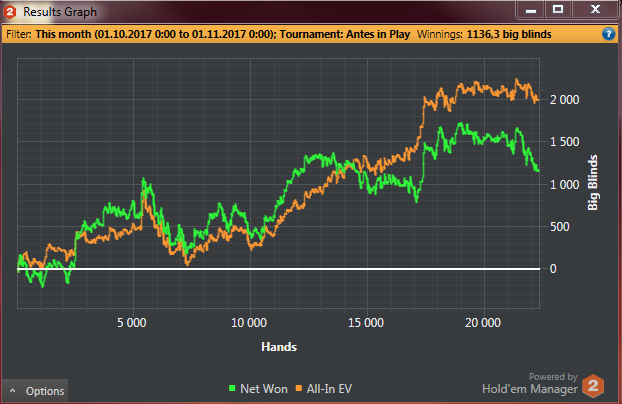Click the orange Hold'em Manager 2 hexagon logo

tap(593, 385)
